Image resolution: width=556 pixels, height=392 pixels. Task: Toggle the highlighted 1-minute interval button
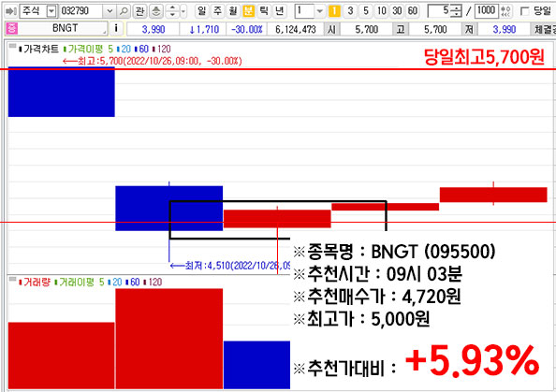(334, 11)
